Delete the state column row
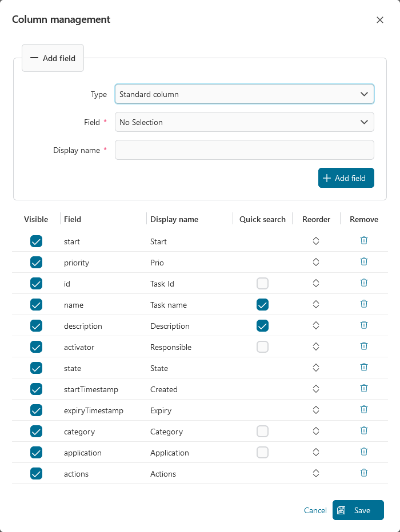400x532 pixels. 363,367
